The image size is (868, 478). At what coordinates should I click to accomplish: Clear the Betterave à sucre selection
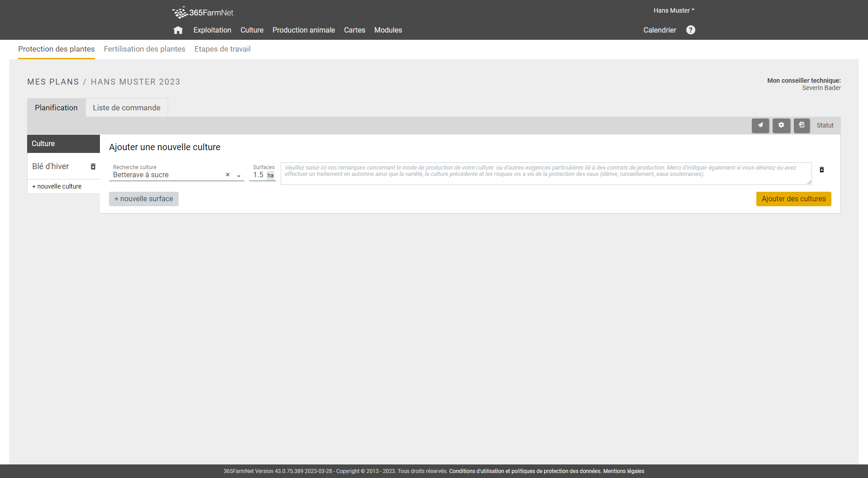coord(227,175)
